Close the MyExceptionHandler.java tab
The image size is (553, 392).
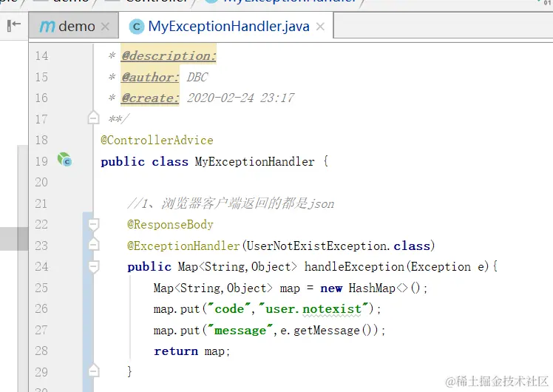[320, 27]
